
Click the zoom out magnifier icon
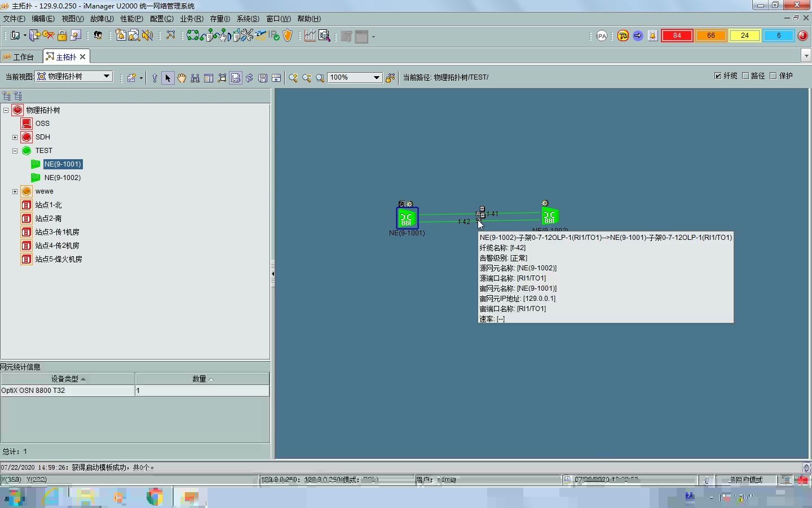coord(307,78)
